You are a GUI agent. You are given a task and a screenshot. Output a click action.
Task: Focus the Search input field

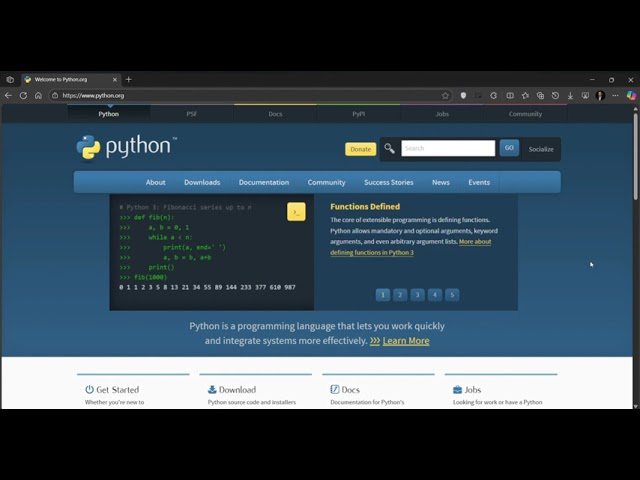coord(448,148)
